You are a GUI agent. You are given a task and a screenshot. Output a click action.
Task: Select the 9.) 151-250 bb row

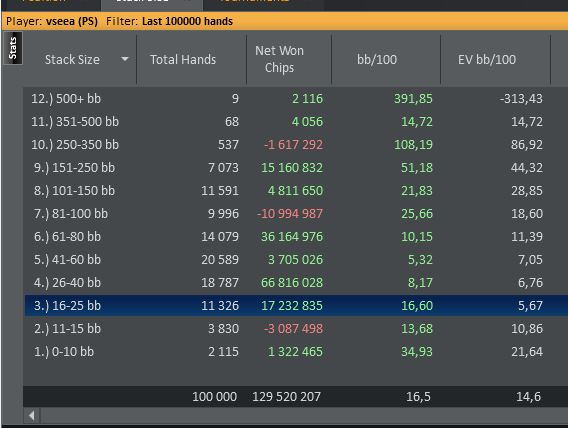(296, 168)
